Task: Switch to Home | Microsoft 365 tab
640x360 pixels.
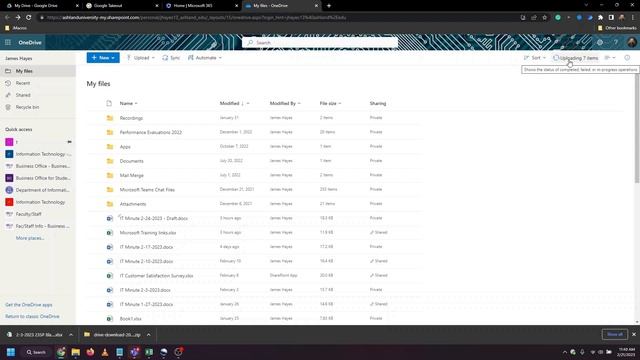Action: point(202,6)
